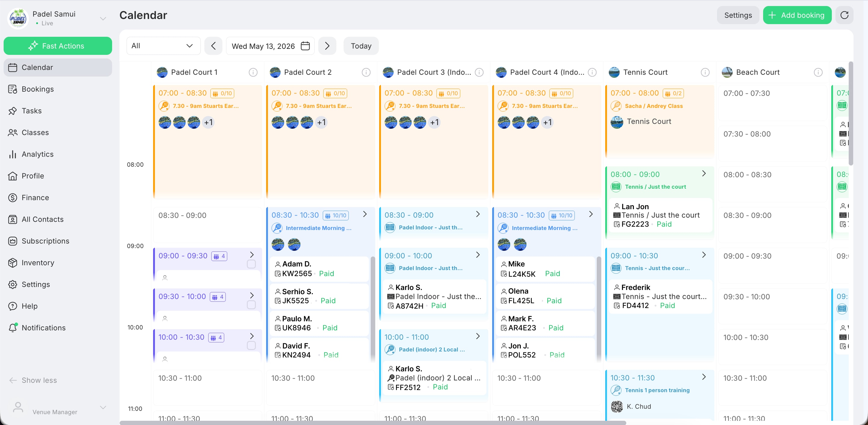Viewport: 868px width, 425px height.
Task: Jump to Today in the calendar
Action: pos(361,46)
